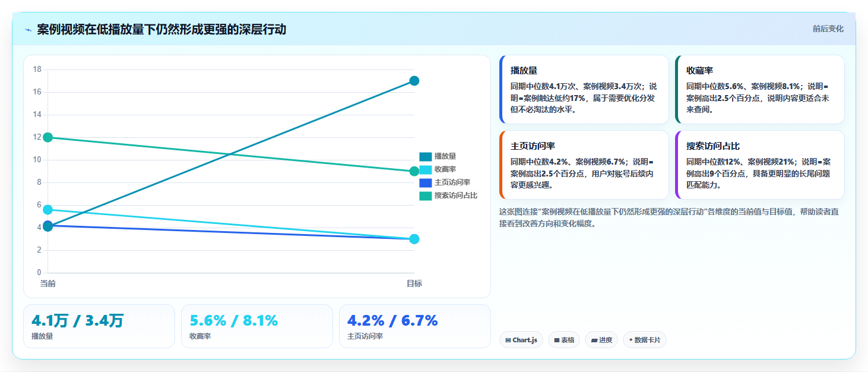Image resolution: width=868 pixels, height=372 pixels.
Task: Click the 播放量 target data point at 17
Action: click(414, 81)
